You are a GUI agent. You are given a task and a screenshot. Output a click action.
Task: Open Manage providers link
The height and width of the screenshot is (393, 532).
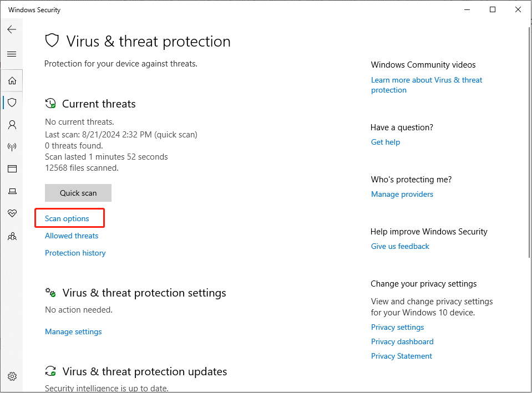(402, 195)
